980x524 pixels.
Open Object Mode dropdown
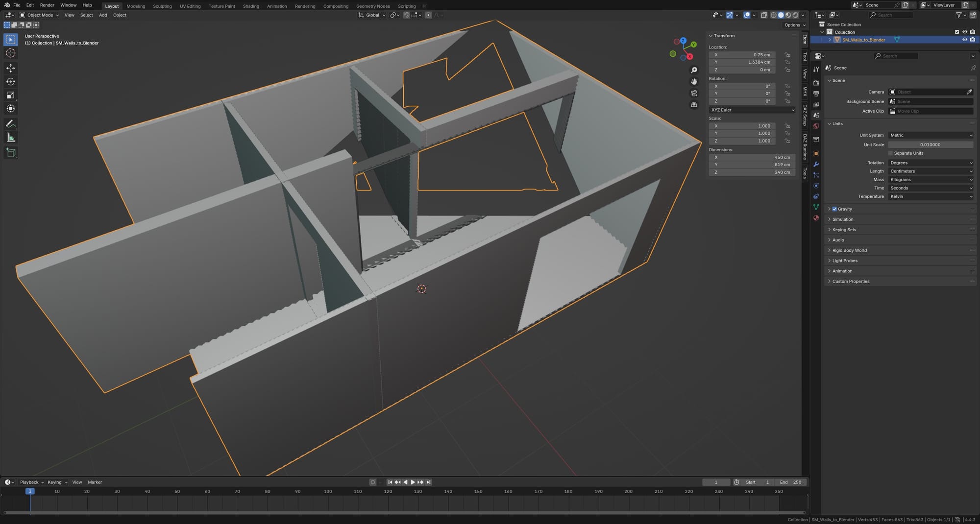[39, 15]
